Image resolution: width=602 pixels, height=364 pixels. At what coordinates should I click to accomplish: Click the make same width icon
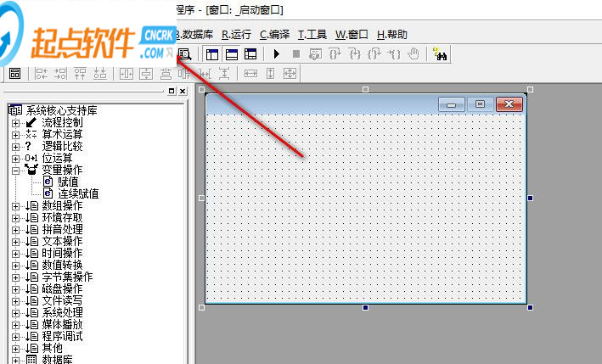[250, 73]
